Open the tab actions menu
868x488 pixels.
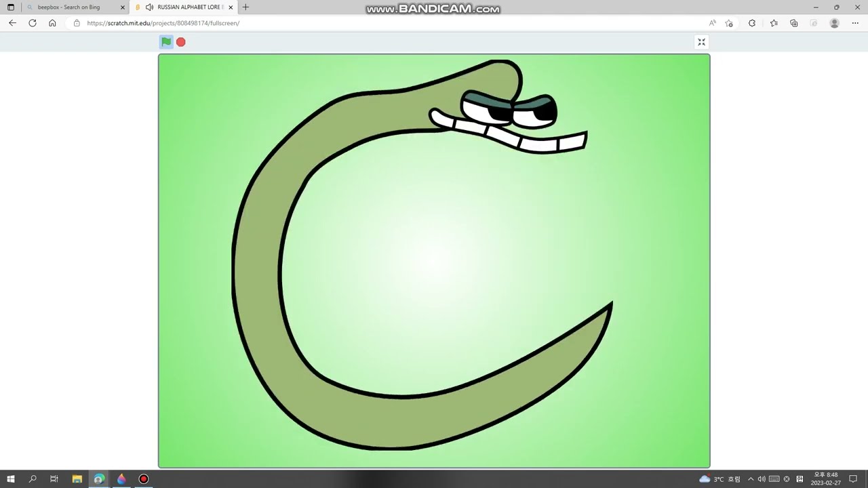10,7
